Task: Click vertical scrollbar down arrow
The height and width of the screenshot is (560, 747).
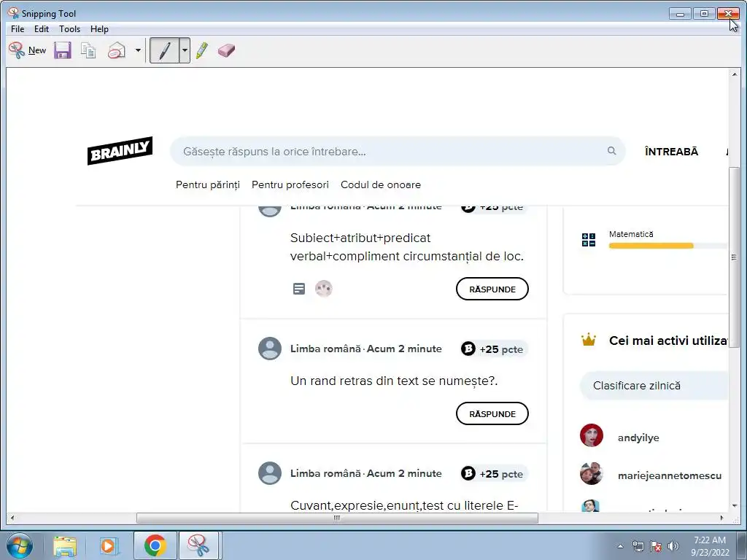Action: click(734, 505)
